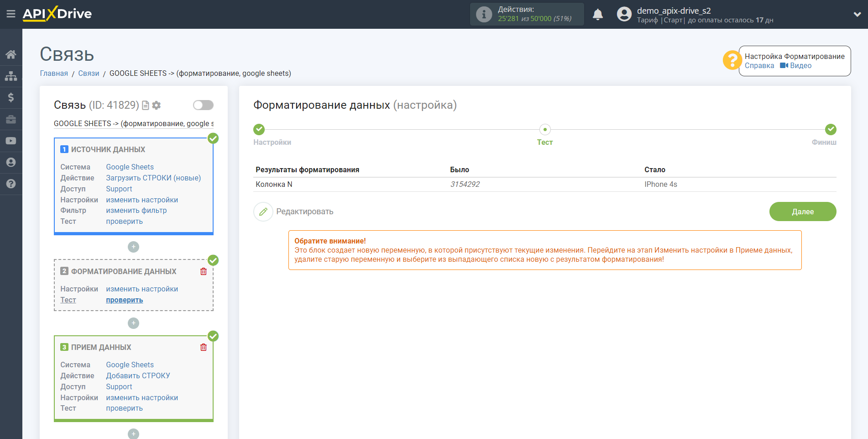Viewport: 868px width, 439px height.
Task: Delete the data receiving block
Action: [204, 347]
